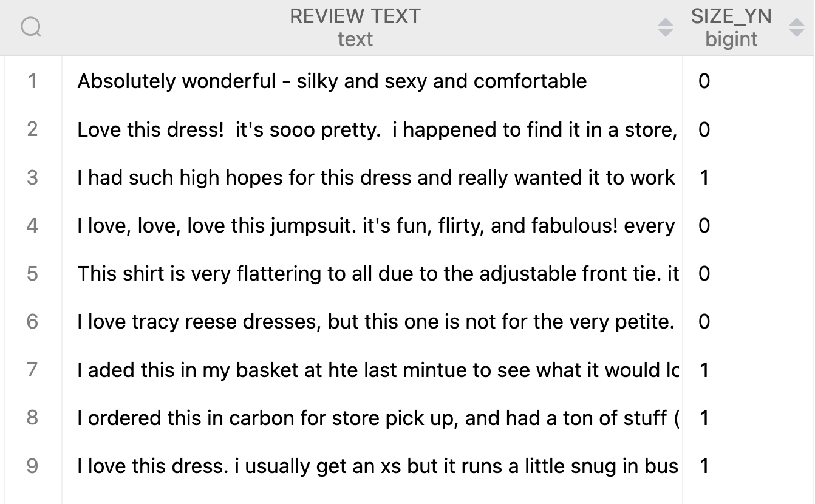Click the 'Absolutely wonderful - silky' review cell

point(372,81)
